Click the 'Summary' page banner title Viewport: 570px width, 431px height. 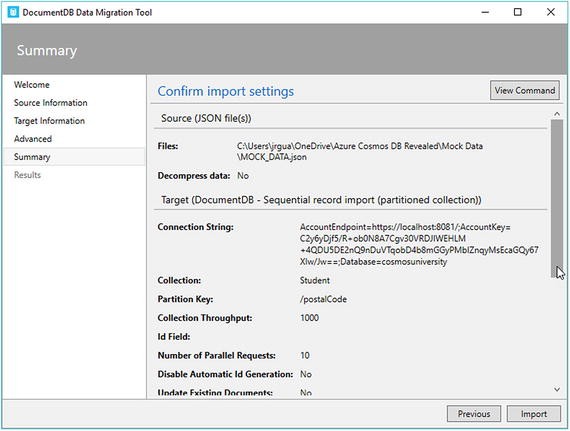[47, 51]
